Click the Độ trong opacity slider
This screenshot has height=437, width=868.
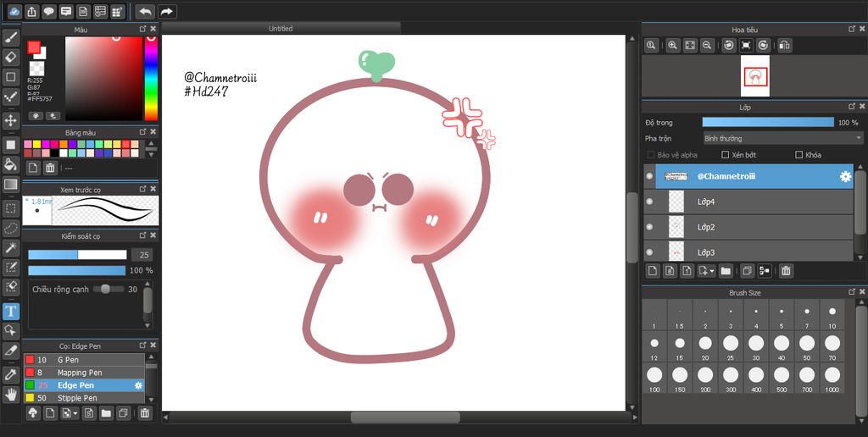pyautogui.click(x=768, y=122)
